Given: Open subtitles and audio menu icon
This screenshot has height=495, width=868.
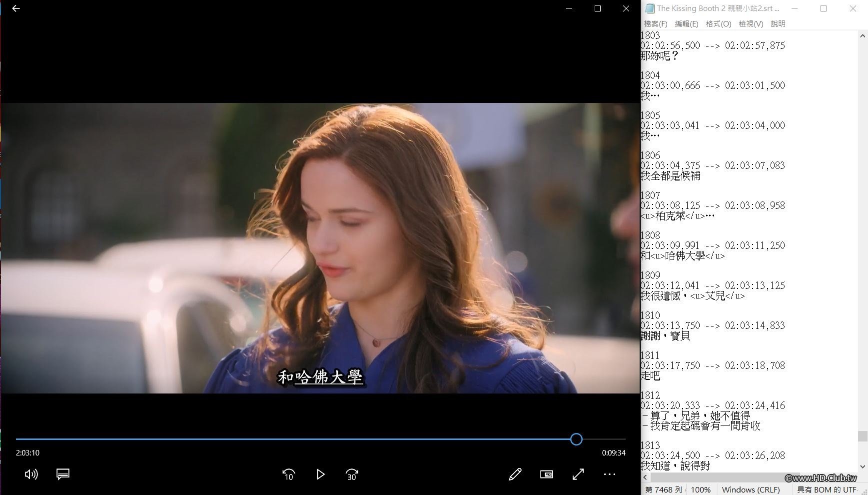Looking at the screenshot, I should pos(63,474).
